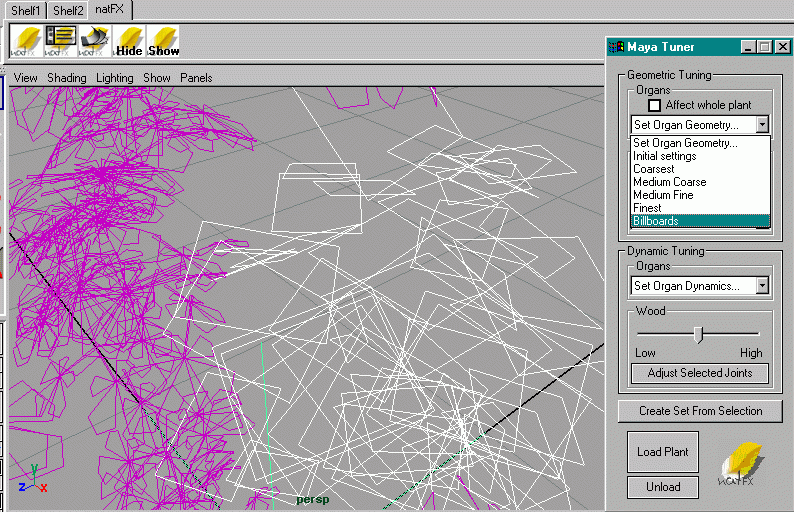Select Billboards from the geometry list
This screenshot has width=794, height=512.
pyautogui.click(x=656, y=221)
